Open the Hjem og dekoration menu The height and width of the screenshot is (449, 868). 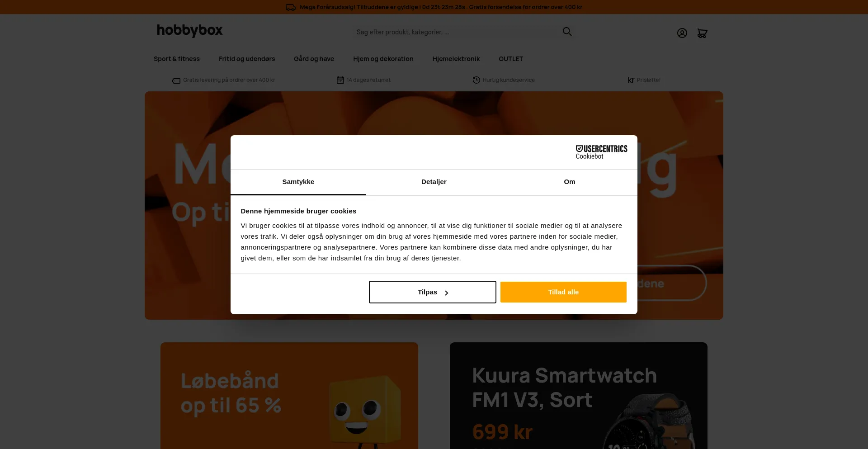pyautogui.click(x=383, y=59)
